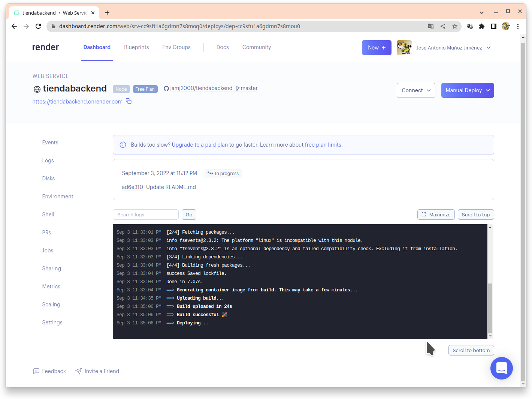This screenshot has height=399, width=532.
Task: Select Events in the sidebar
Action: [50, 142]
